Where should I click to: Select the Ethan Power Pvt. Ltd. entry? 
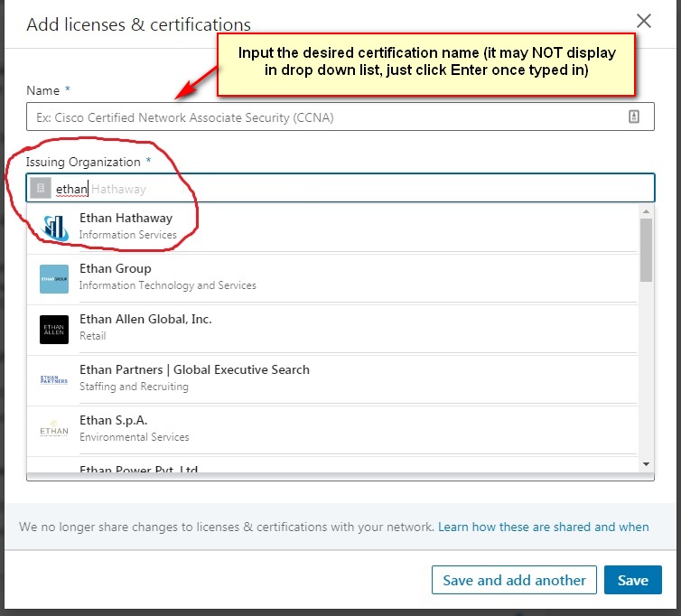point(332,466)
